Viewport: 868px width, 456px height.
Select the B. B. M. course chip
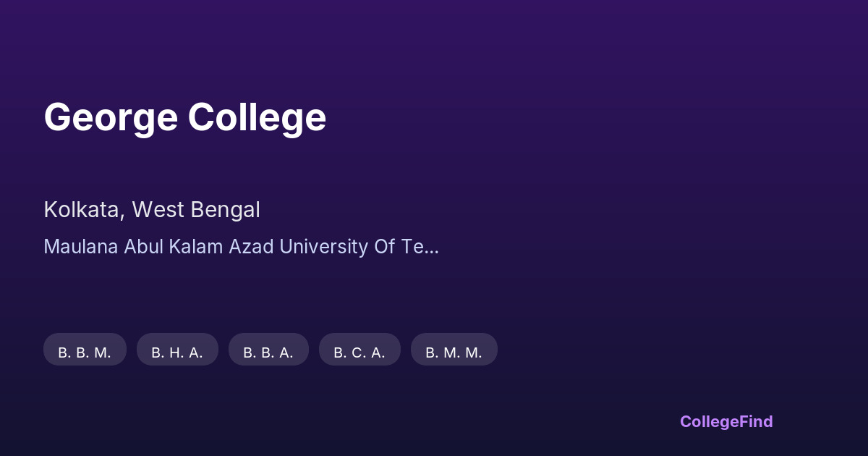tap(85, 352)
